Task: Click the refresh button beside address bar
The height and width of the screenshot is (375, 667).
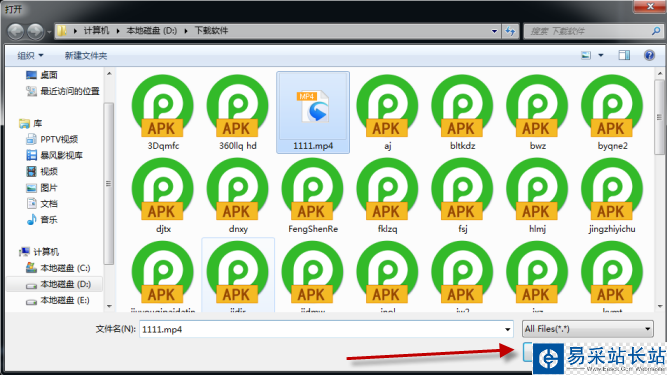Action: pos(510,31)
